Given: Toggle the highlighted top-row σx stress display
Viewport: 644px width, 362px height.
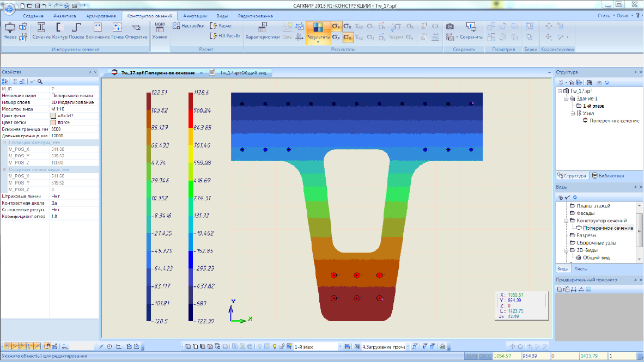Looking at the screenshot, I should [336, 26].
